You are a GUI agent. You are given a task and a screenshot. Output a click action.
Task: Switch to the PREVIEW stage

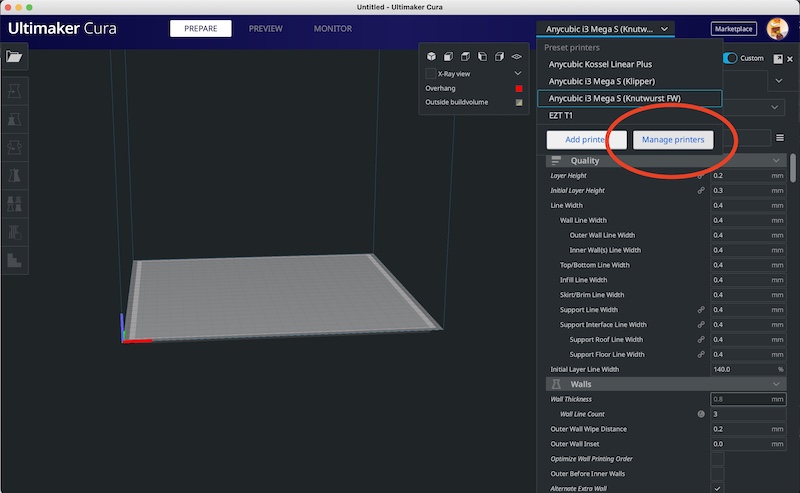point(265,29)
